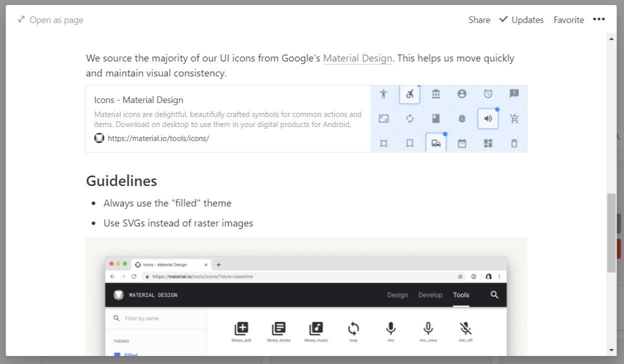624x364 pixels.
Task: Click the text Use SVGs instead of raster images
Action: coord(178,223)
